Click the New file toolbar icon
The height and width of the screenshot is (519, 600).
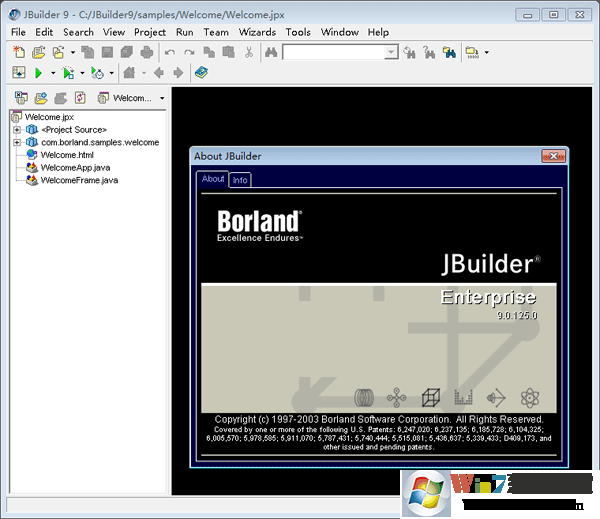[x=19, y=52]
